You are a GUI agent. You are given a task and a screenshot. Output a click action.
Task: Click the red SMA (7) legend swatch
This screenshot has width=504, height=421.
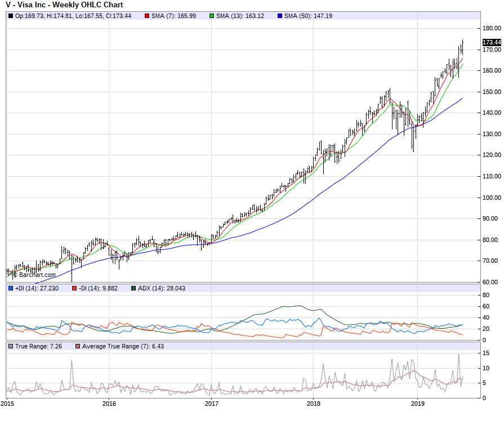147,16
